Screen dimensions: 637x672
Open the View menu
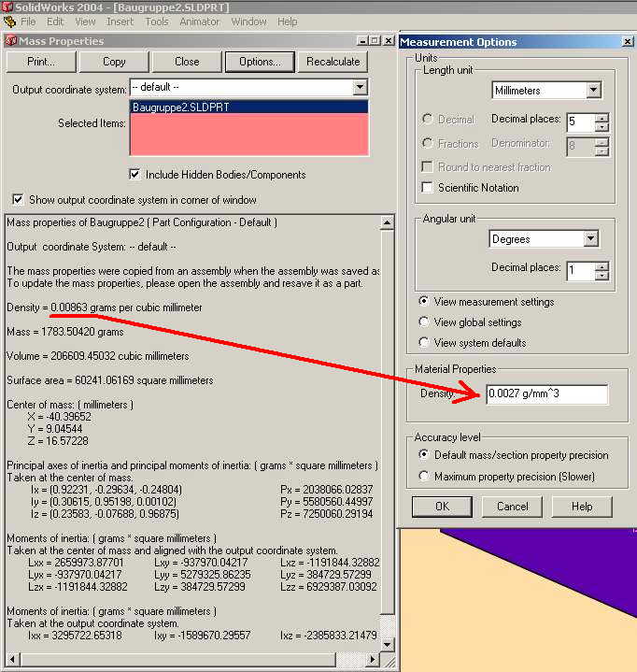click(85, 21)
